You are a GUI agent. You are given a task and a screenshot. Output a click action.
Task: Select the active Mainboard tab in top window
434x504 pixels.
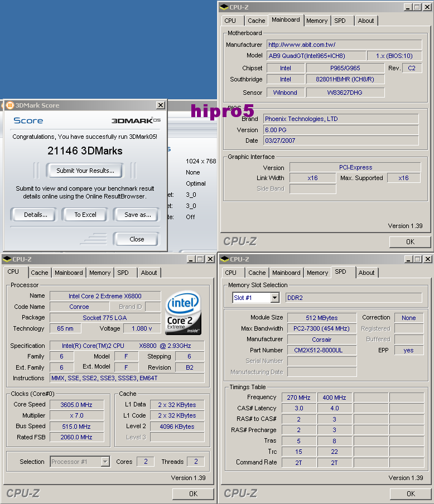point(286,20)
